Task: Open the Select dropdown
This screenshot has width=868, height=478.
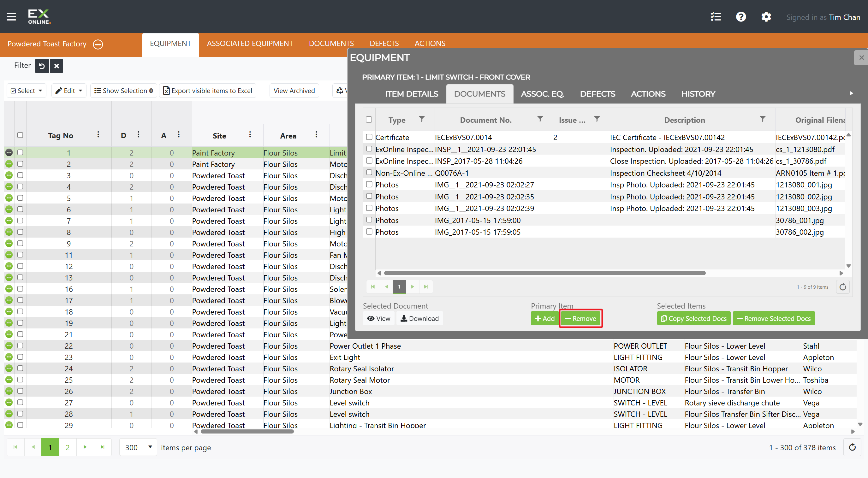Action: (x=26, y=91)
